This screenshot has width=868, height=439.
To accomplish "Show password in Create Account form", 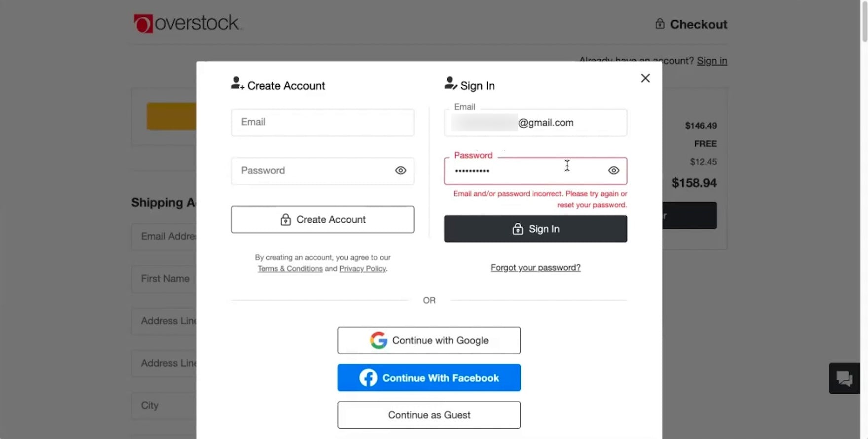I will [400, 170].
